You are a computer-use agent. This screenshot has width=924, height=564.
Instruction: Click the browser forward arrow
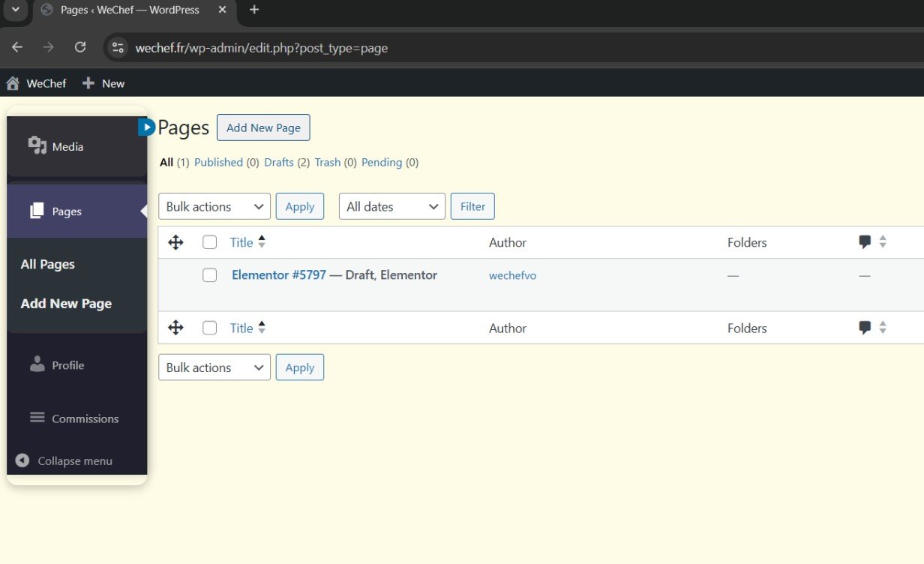49,47
